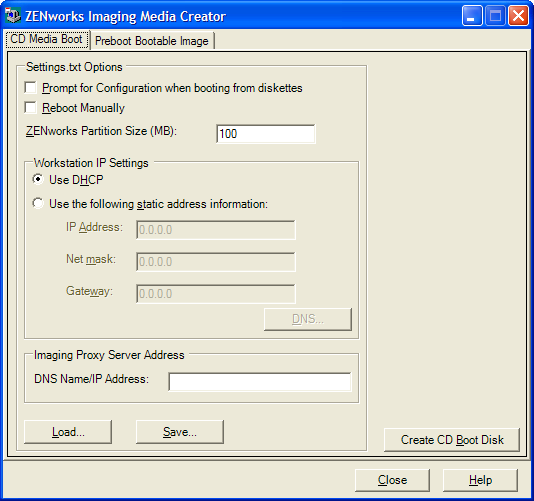Click the ZENworks Partition Size (MB) label
The height and width of the screenshot is (501, 534).
point(101,131)
